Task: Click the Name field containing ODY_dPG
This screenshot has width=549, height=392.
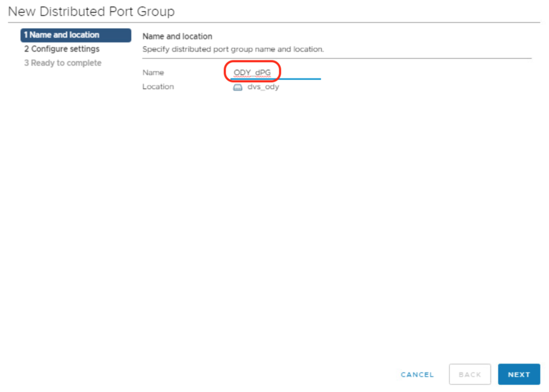Action: (x=276, y=73)
